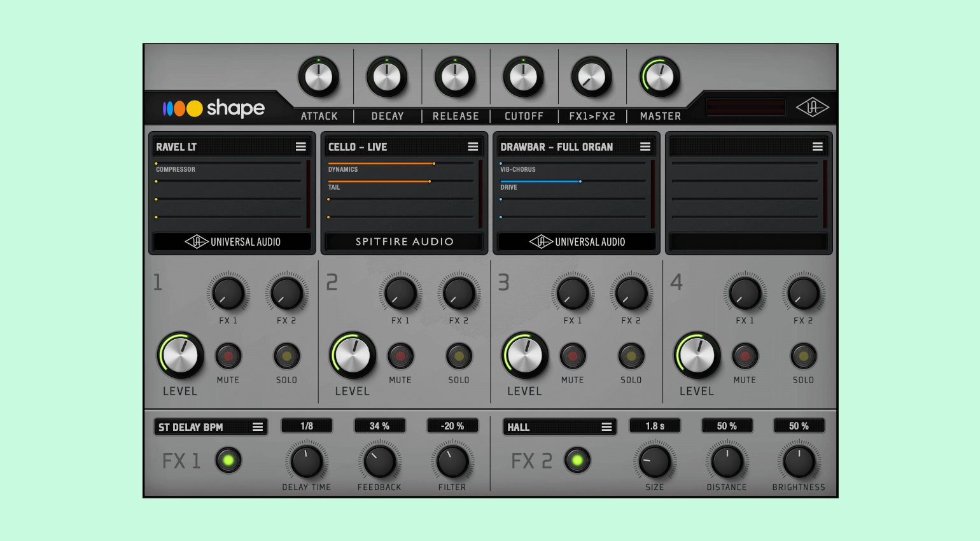Click the 1/8 delay time value field
Viewport: 980px width, 541px height.
point(307,426)
